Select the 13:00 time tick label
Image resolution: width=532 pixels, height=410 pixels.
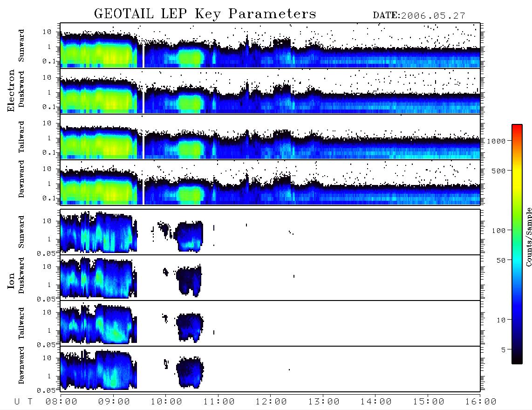tap(324, 402)
